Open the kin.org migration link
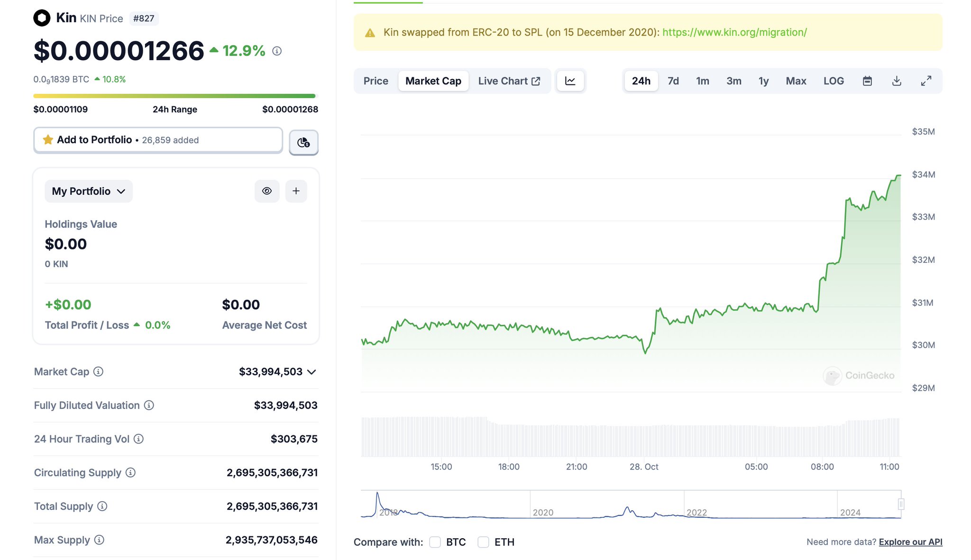Viewport: 971px width, 560px height. (x=734, y=32)
